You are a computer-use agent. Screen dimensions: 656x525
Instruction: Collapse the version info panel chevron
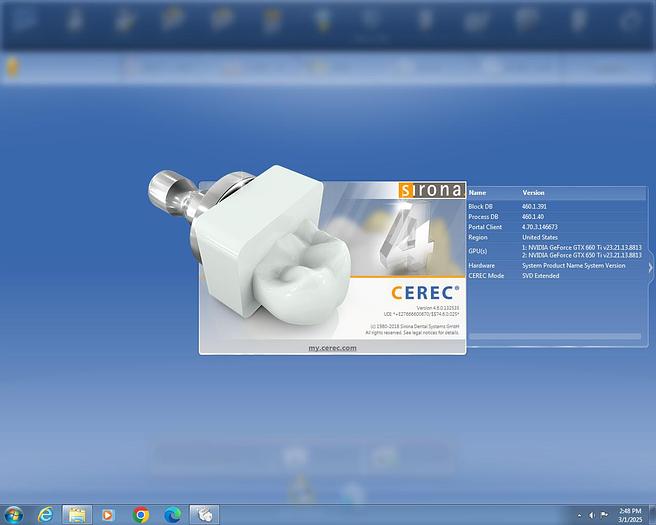point(650,268)
